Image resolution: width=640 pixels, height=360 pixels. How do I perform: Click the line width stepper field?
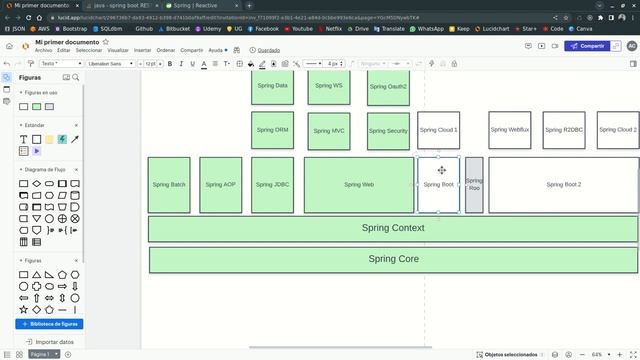click(x=336, y=64)
